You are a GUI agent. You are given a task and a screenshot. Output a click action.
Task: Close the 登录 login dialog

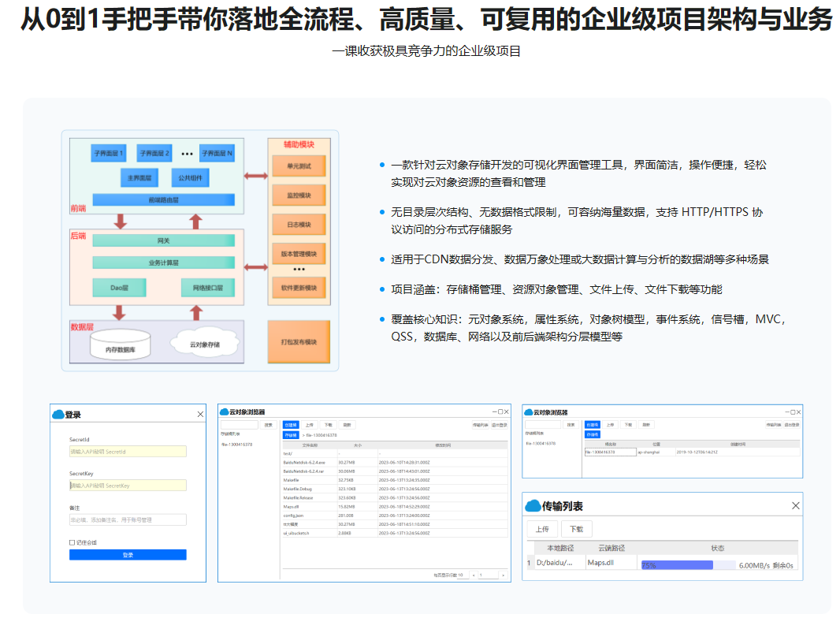click(x=200, y=415)
